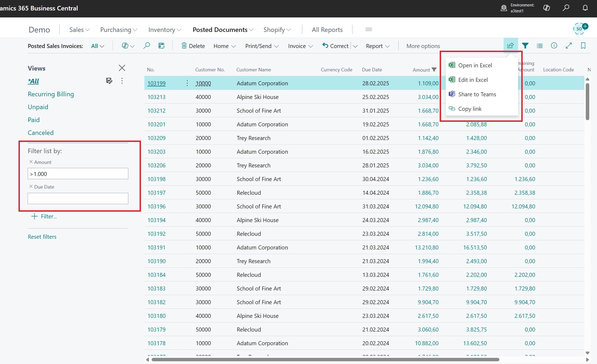Screen dimensions: 597x364
Task: Expand the Posted Documents menu
Action: (x=223, y=30)
